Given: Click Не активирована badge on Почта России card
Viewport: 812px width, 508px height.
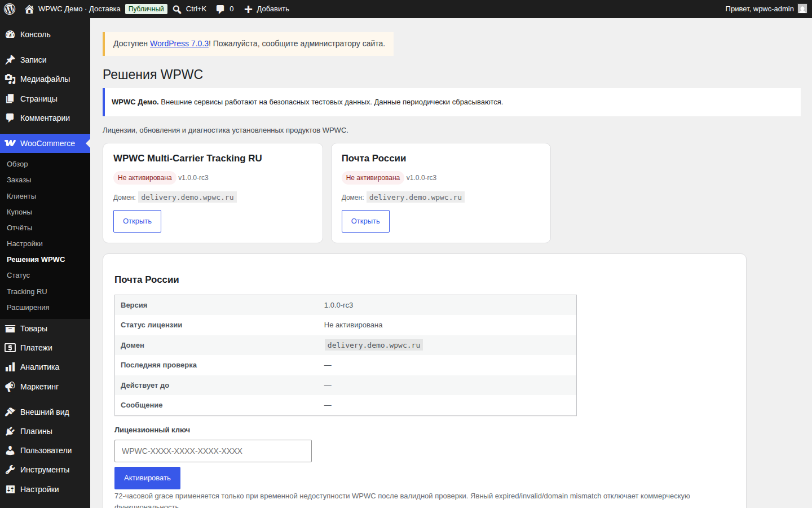Looking at the screenshot, I should [373, 178].
